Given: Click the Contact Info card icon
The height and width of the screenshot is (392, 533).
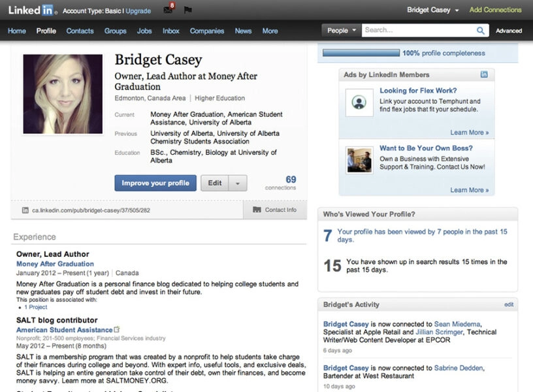Looking at the screenshot, I should [257, 210].
